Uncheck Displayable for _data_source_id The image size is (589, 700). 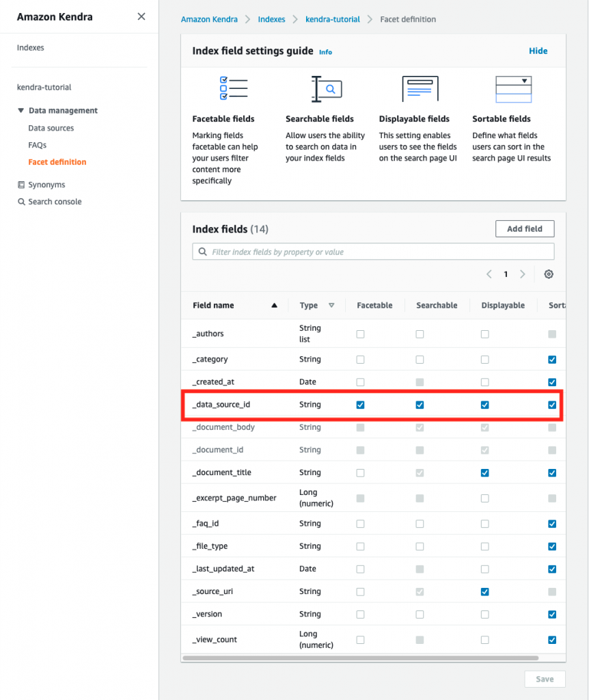(485, 405)
